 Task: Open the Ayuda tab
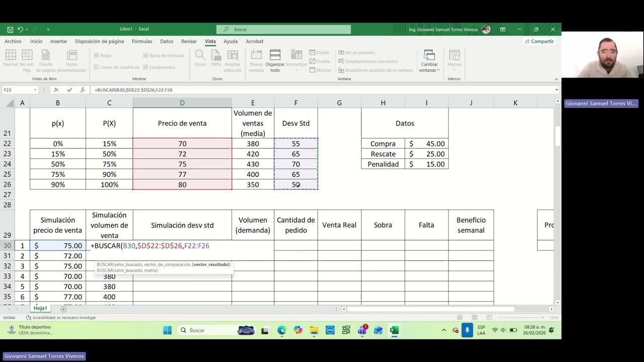click(230, 42)
